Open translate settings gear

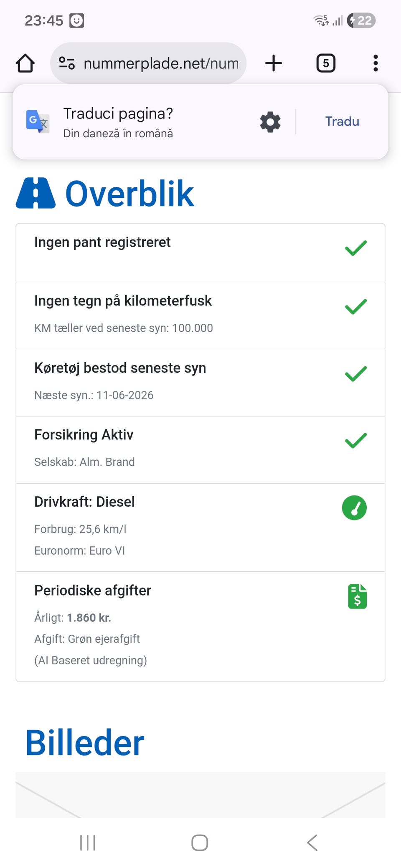[x=270, y=122]
